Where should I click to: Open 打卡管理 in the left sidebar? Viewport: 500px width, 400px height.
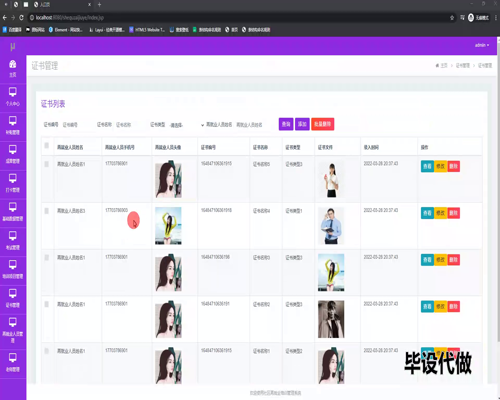(x=13, y=183)
